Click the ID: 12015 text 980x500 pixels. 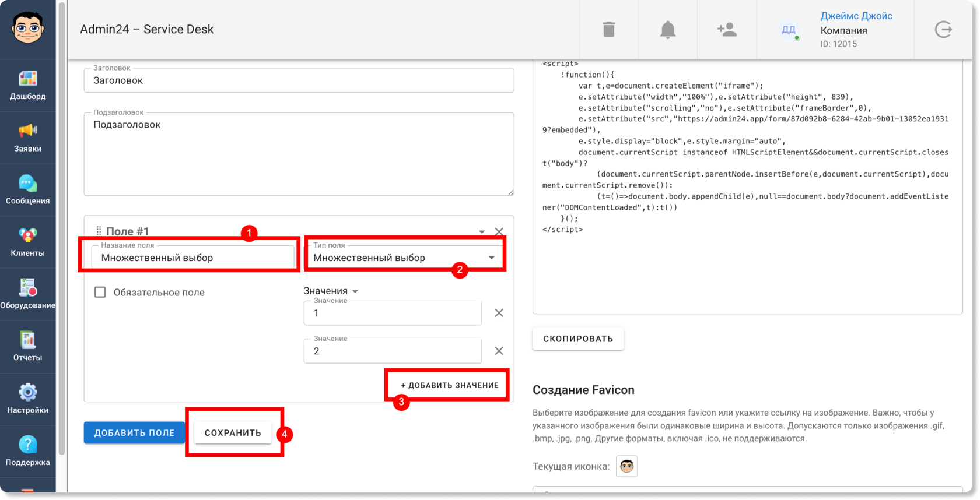(839, 44)
